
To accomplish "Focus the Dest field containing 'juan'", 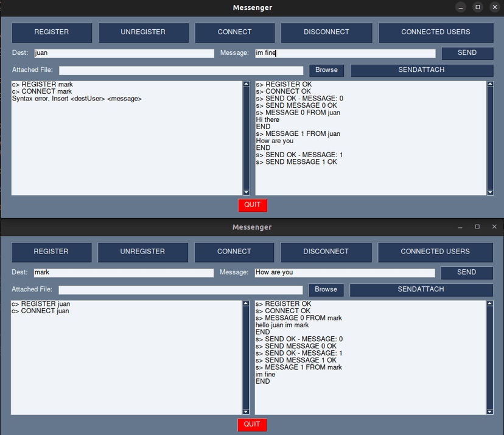I will pyautogui.click(x=124, y=53).
